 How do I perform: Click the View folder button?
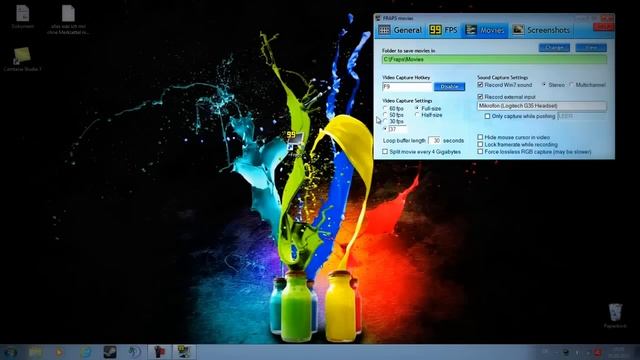tap(591, 48)
